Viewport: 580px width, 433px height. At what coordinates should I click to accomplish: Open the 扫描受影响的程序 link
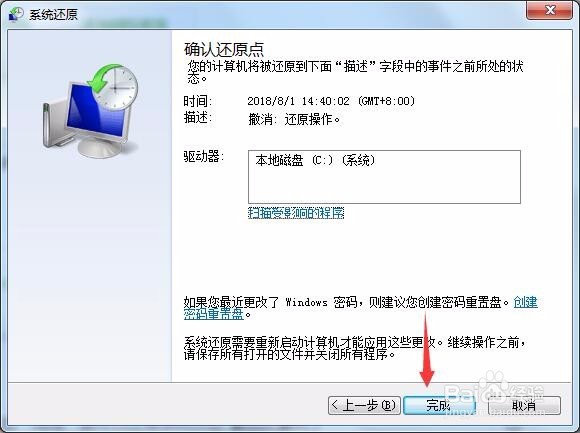click(296, 213)
